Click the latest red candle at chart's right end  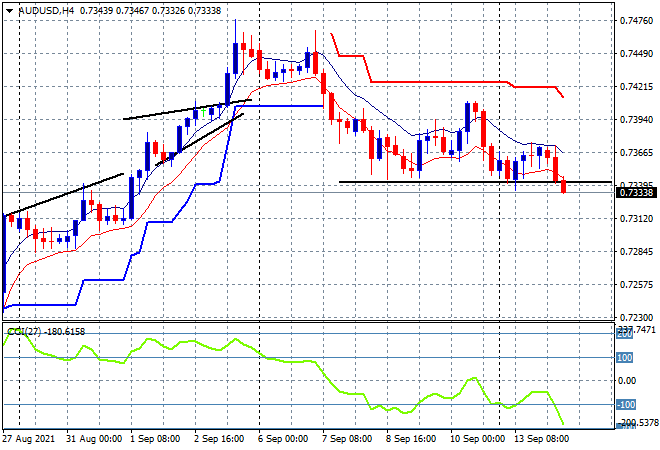(x=564, y=186)
